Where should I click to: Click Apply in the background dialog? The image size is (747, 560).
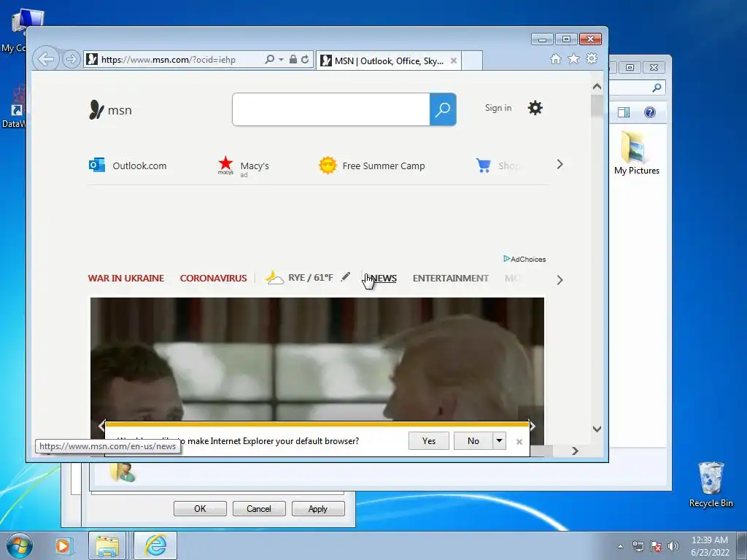pyautogui.click(x=318, y=508)
